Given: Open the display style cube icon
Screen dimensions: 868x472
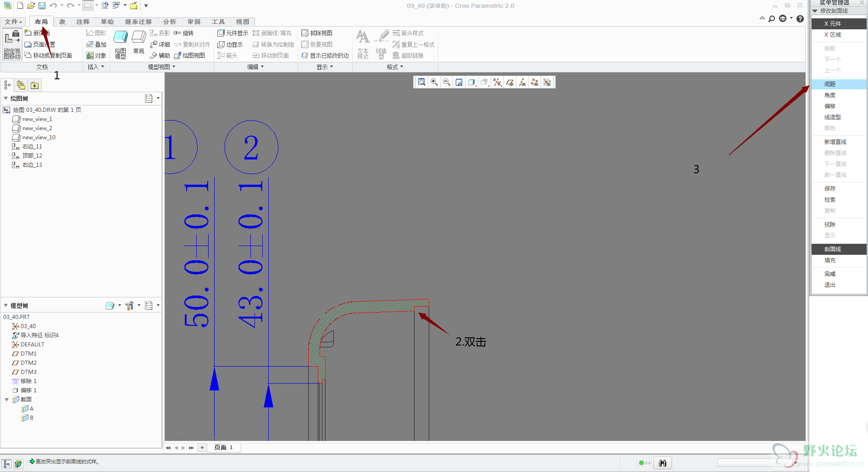Looking at the screenshot, I should [x=471, y=82].
